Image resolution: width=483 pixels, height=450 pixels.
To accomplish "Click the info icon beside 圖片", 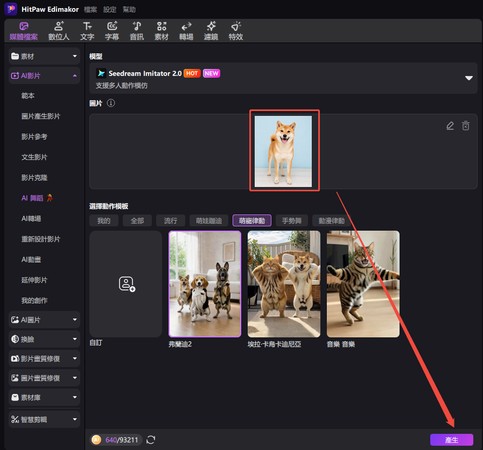I will click(x=111, y=103).
